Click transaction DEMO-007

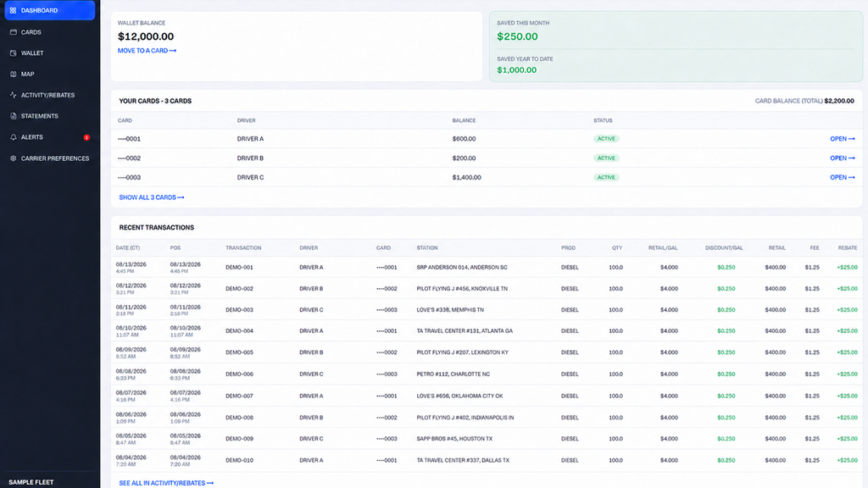point(239,396)
